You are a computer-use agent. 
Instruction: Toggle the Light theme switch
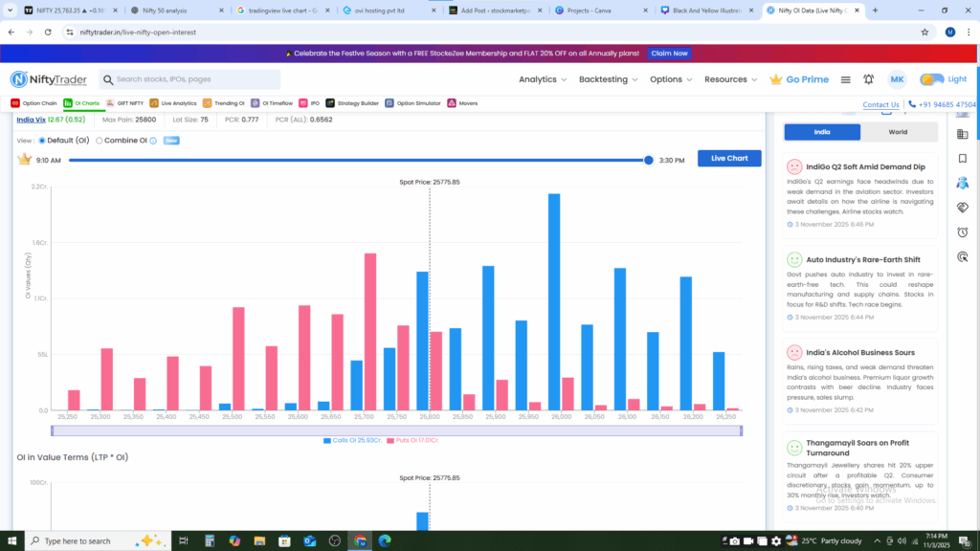click(x=932, y=79)
